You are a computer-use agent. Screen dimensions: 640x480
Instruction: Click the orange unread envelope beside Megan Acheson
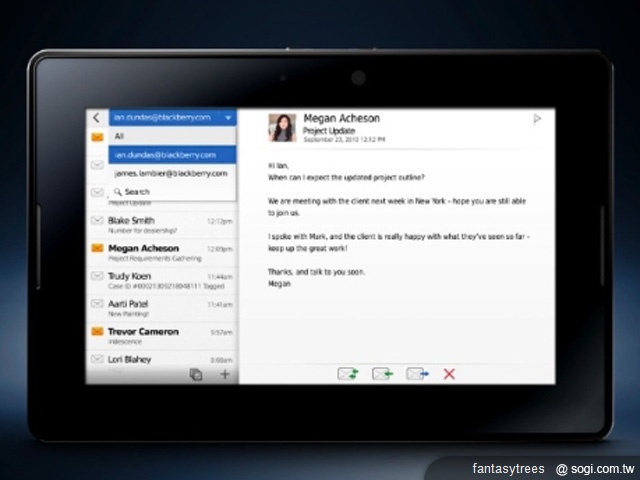tap(97, 248)
